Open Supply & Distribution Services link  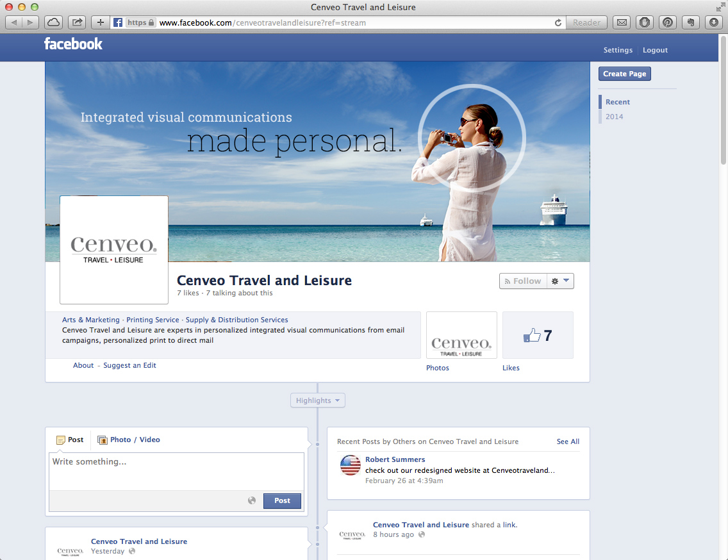pos(236,320)
